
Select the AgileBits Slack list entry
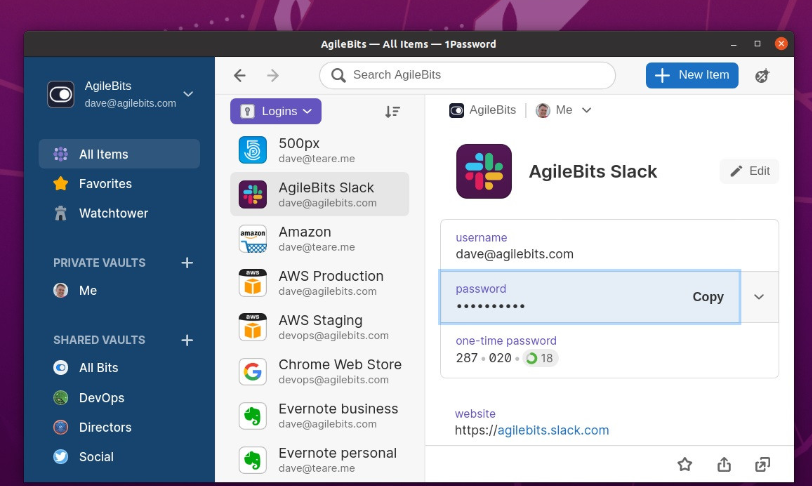[320, 194]
